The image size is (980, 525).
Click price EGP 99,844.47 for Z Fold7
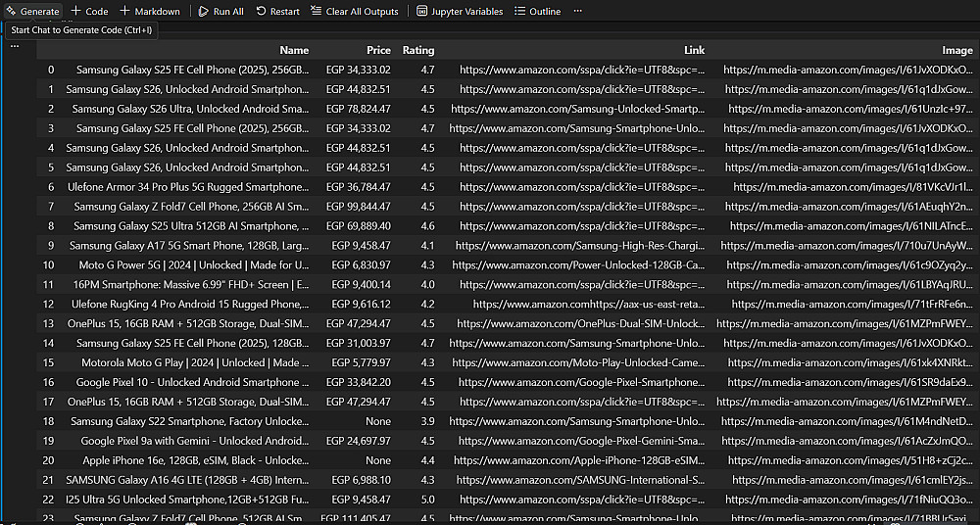358,207
